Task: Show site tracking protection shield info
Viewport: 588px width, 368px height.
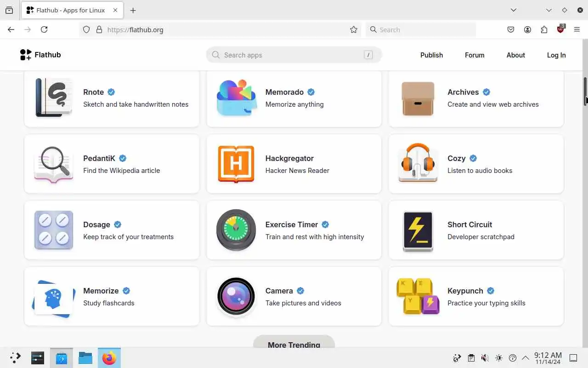Action: pyautogui.click(x=86, y=29)
